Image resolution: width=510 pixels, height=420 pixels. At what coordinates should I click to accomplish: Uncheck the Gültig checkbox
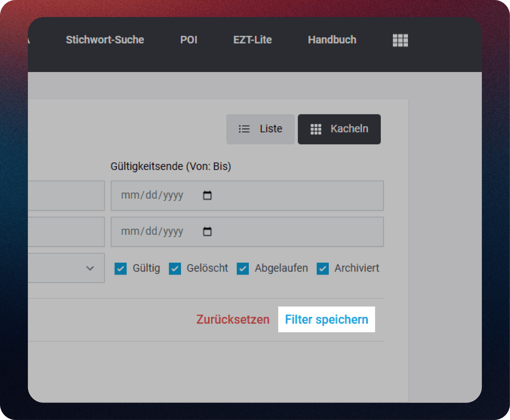[x=121, y=269]
